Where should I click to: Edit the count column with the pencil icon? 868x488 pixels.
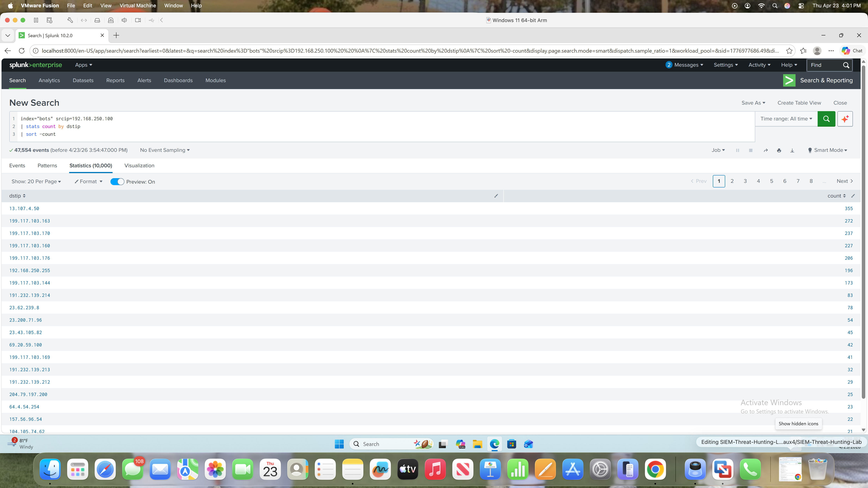click(853, 196)
